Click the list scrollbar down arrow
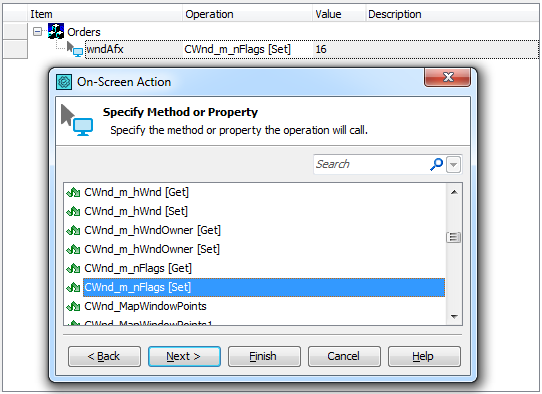 point(454,316)
